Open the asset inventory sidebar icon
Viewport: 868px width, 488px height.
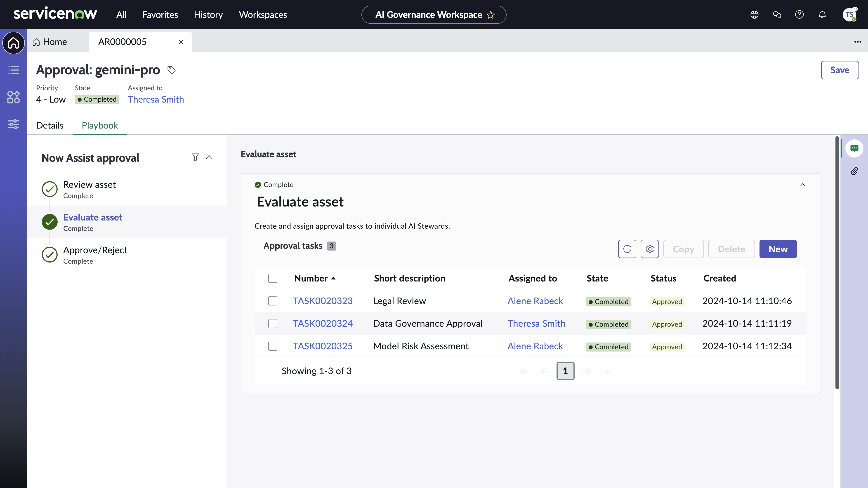(x=14, y=97)
